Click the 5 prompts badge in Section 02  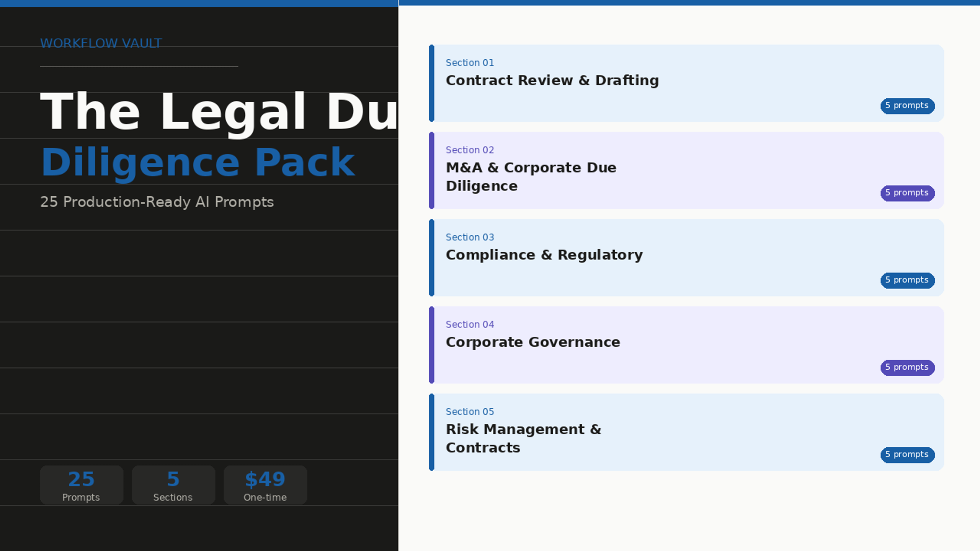[x=907, y=193]
